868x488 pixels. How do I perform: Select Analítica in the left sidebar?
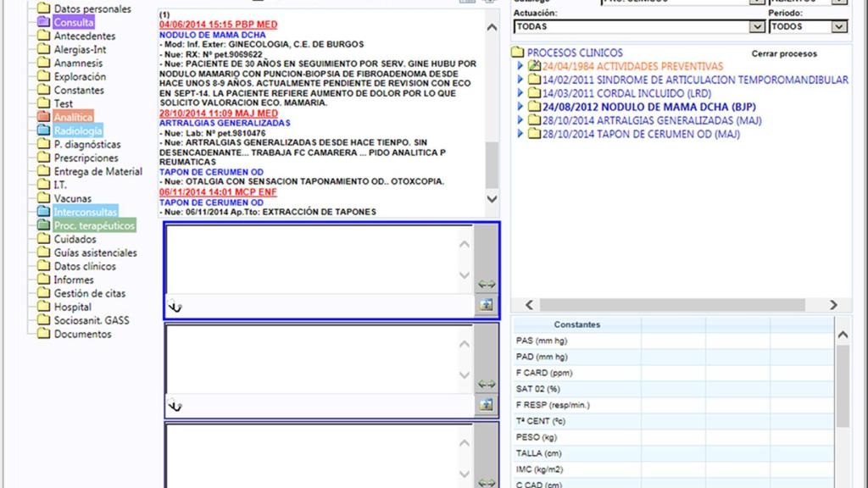pos(73,117)
